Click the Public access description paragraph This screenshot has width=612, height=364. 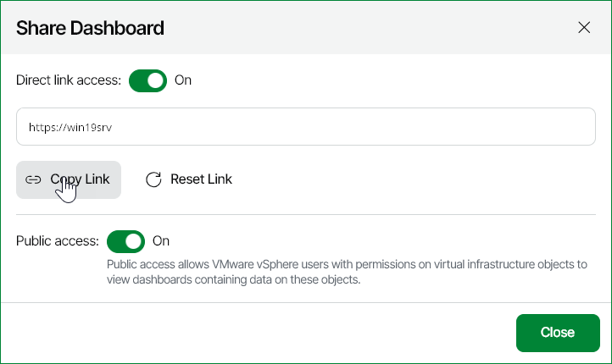(347, 272)
